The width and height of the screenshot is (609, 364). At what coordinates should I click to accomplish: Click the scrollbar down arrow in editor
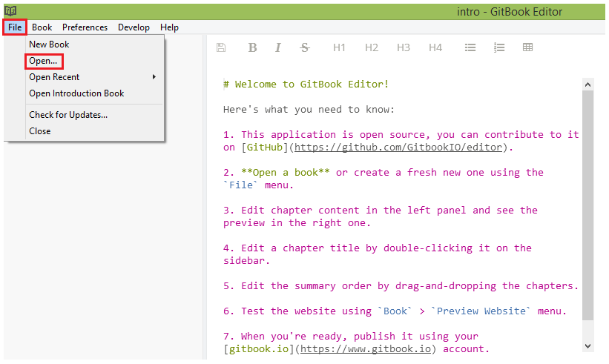pyautogui.click(x=587, y=345)
